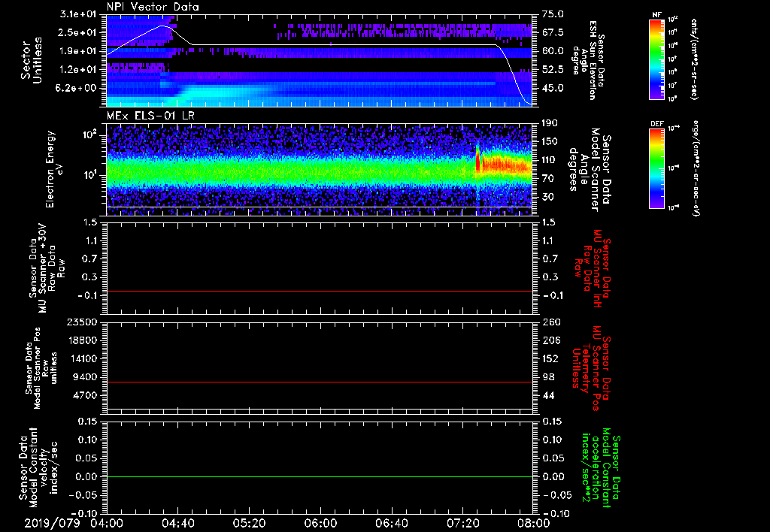Click the NPI Vector Data panel title
This screenshot has width=770, height=532.
tap(153, 7)
